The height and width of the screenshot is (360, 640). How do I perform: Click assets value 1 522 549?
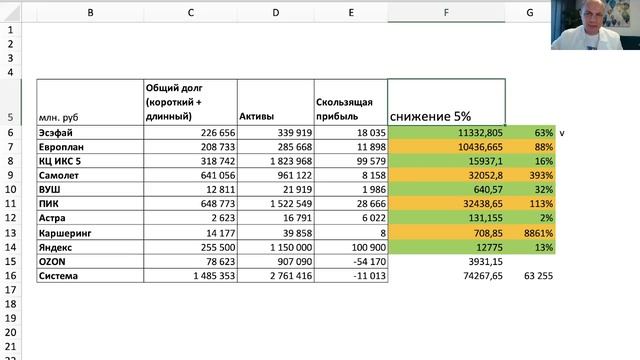point(276,204)
